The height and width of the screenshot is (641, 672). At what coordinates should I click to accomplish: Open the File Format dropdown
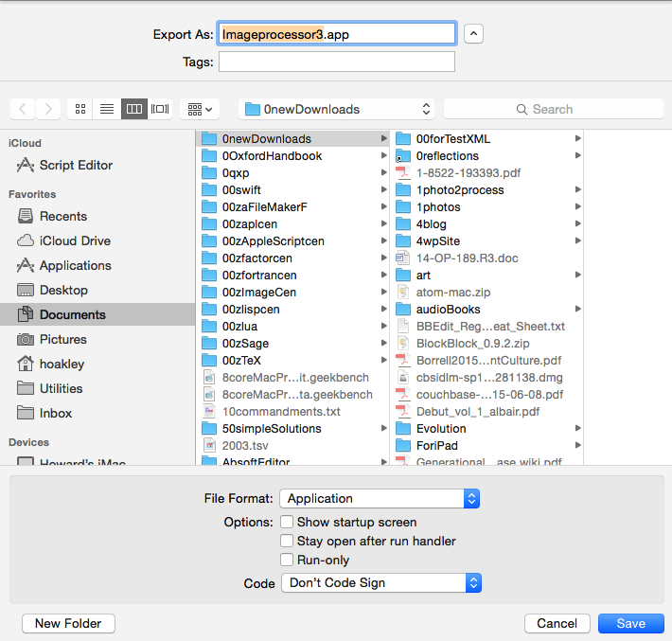tap(380, 498)
